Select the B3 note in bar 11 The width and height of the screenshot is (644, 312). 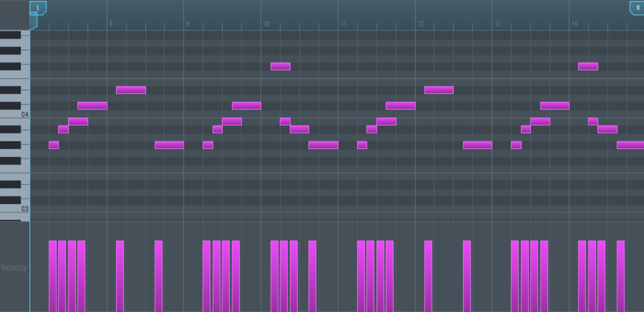(x=386, y=122)
